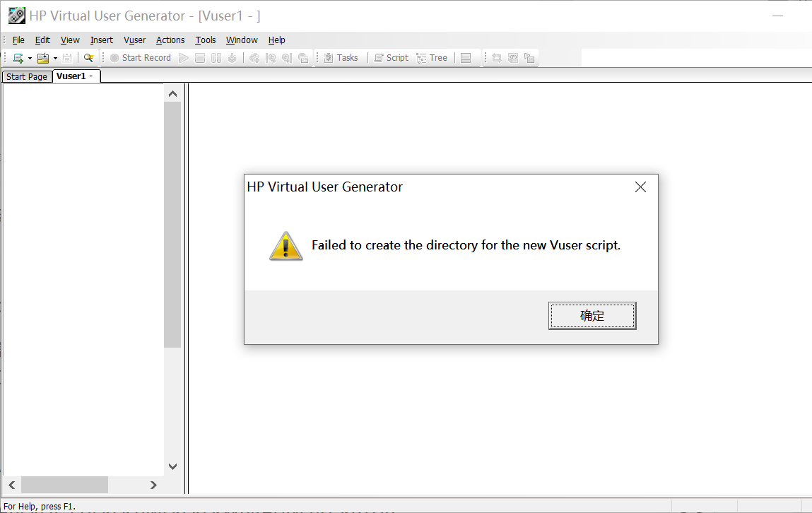Click the Compile down-arrow icon
The width and height of the screenshot is (812, 513).
pos(233,58)
